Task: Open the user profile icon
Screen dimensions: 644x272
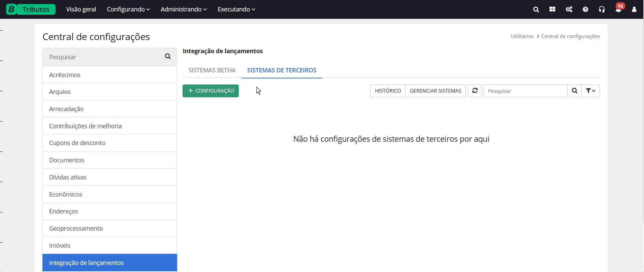Action: tap(634, 9)
